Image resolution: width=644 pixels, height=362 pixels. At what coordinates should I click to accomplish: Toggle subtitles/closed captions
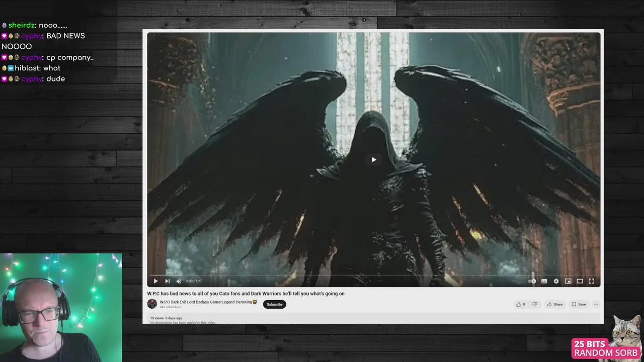tap(544, 281)
